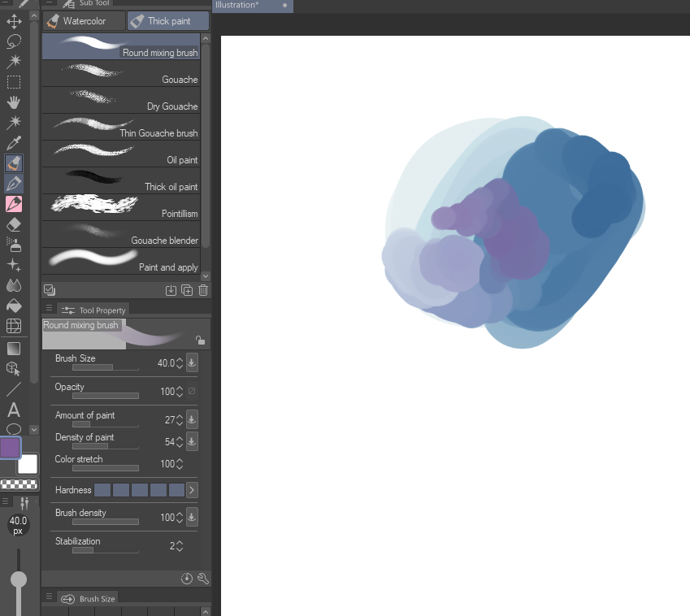This screenshot has width=690, height=616.
Task: Click the Opacity value stepper
Action: (180, 392)
